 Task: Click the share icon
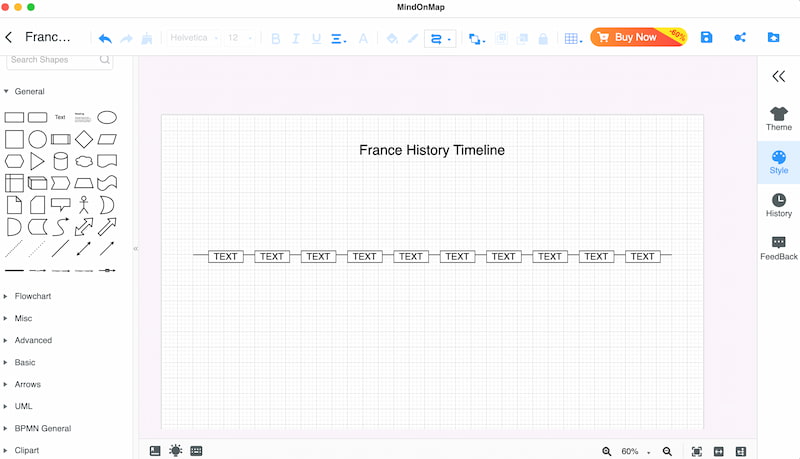(740, 37)
